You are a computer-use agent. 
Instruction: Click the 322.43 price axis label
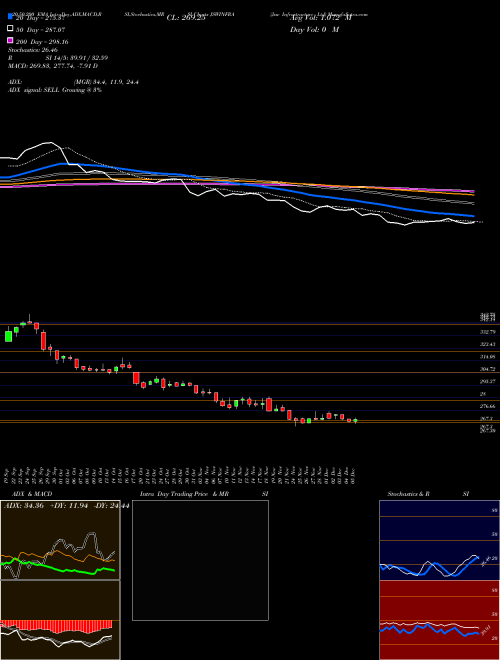[x=487, y=344]
